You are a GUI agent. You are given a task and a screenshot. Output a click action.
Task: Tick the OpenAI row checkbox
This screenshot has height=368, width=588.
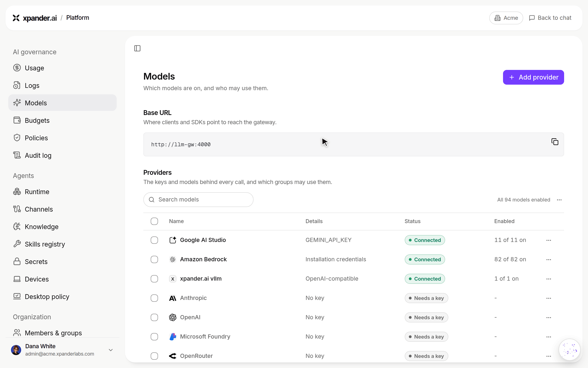(x=154, y=317)
